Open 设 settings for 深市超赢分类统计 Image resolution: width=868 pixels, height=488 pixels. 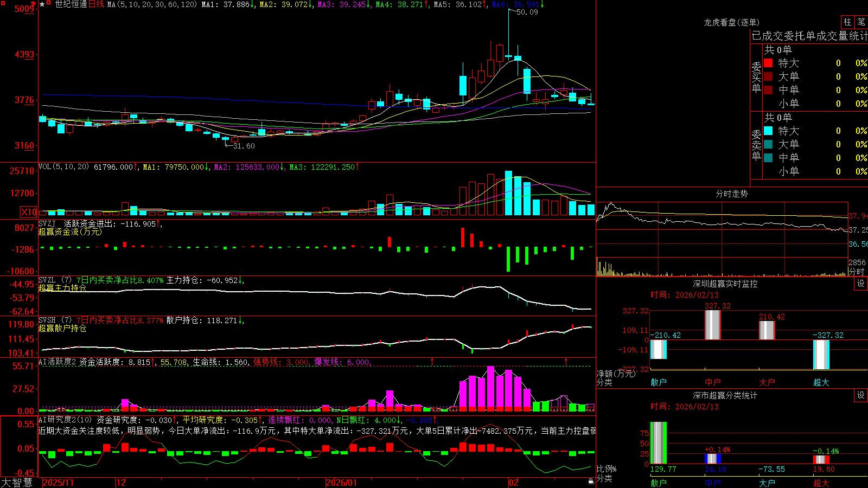click(861, 395)
